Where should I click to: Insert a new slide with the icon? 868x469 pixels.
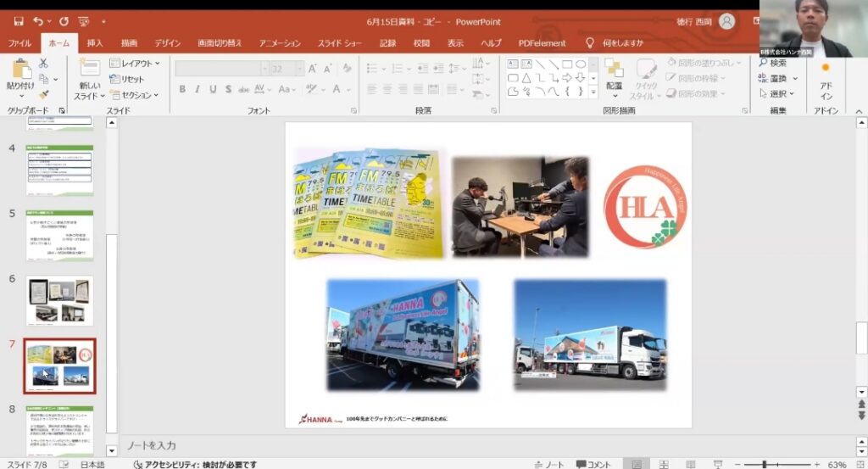click(x=89, y=68)
